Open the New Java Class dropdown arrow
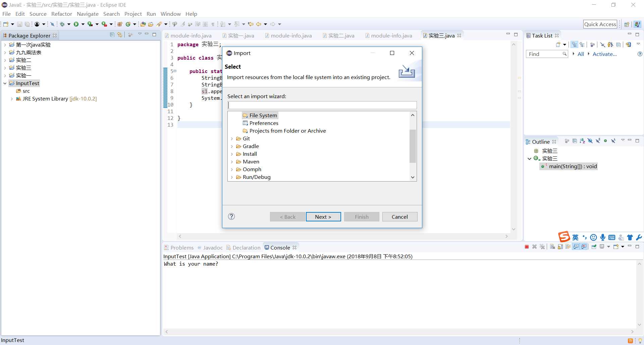Viewport: 644px width, 345px height. [135, 24]
